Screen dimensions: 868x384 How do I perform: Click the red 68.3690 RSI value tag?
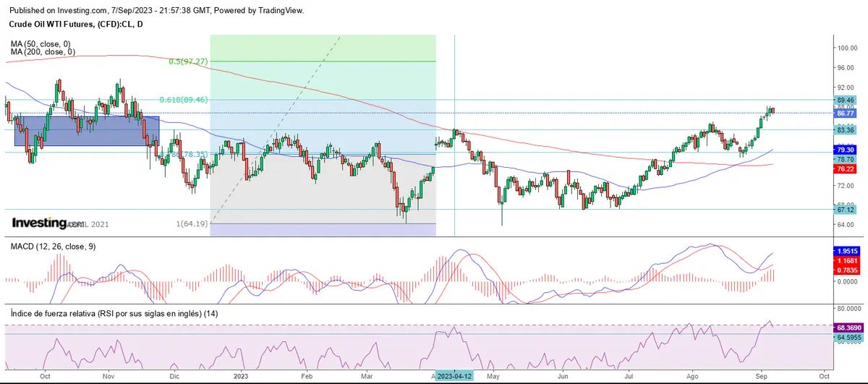pos(846,328)
